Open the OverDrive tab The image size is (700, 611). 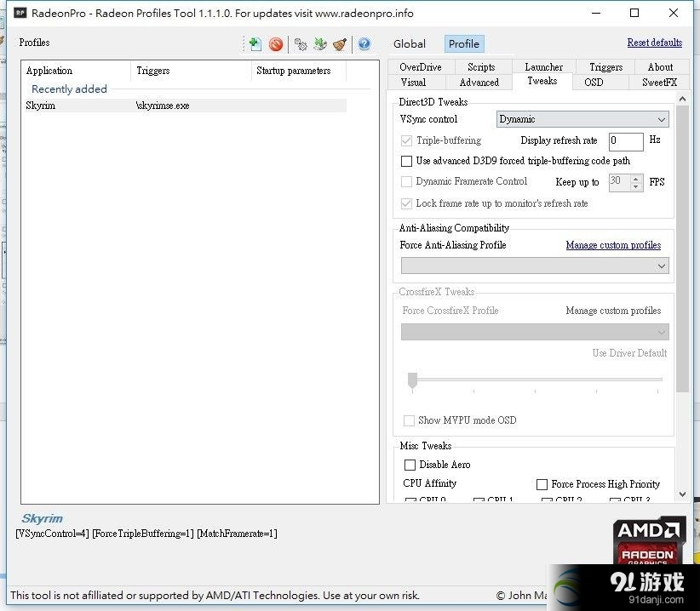pos(421,67)
